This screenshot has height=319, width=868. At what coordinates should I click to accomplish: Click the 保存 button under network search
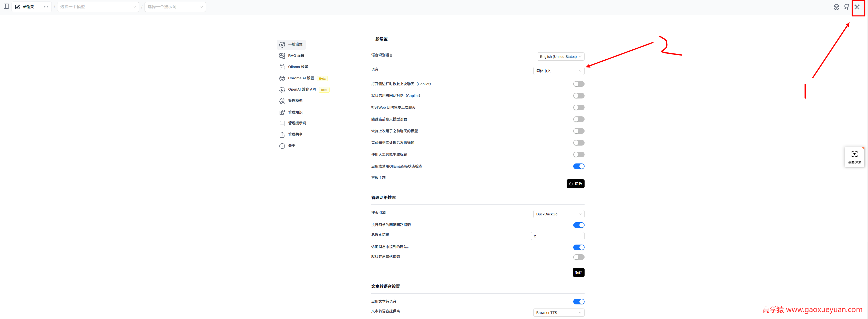point(578,272)
